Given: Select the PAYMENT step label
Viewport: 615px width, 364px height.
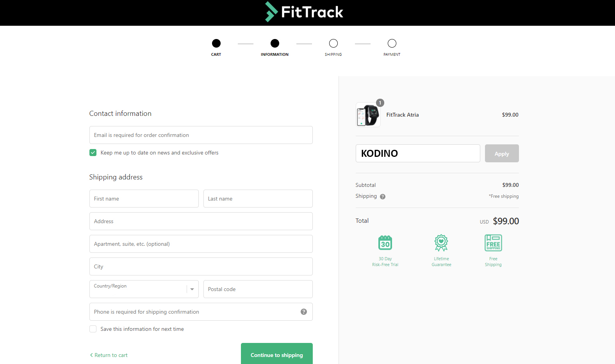Looking at the screenshot, I should pyautogui.click(x=392, y=55).
